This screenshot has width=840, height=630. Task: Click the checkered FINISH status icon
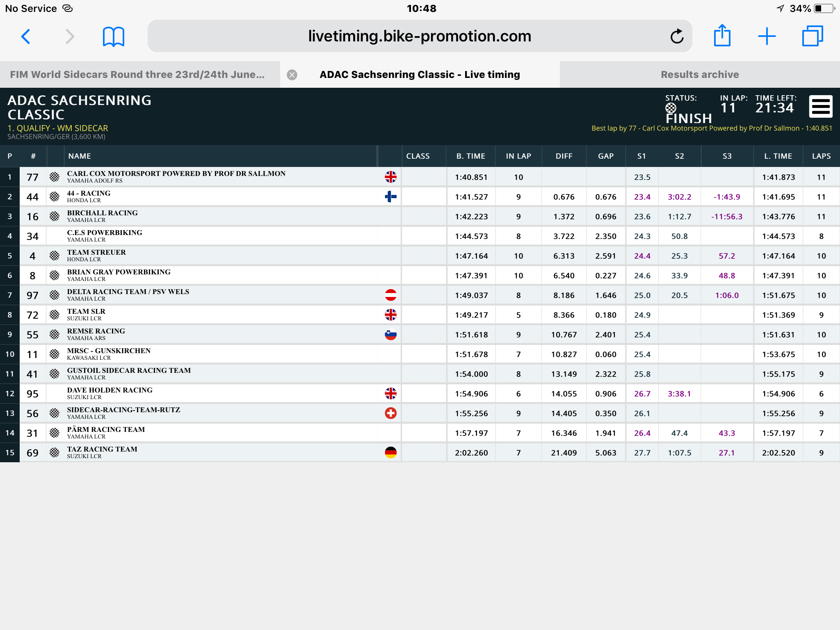tap(671, 108)
